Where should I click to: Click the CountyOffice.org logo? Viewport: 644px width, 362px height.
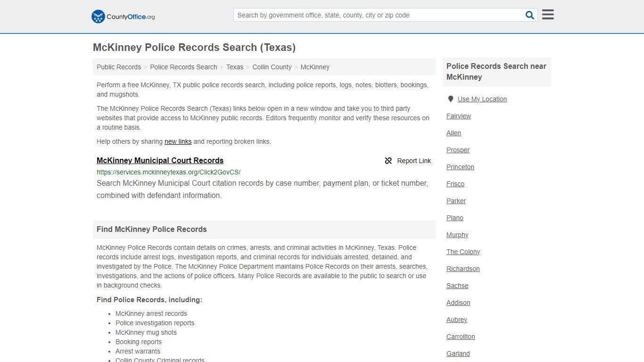click(x=123, y=16)
